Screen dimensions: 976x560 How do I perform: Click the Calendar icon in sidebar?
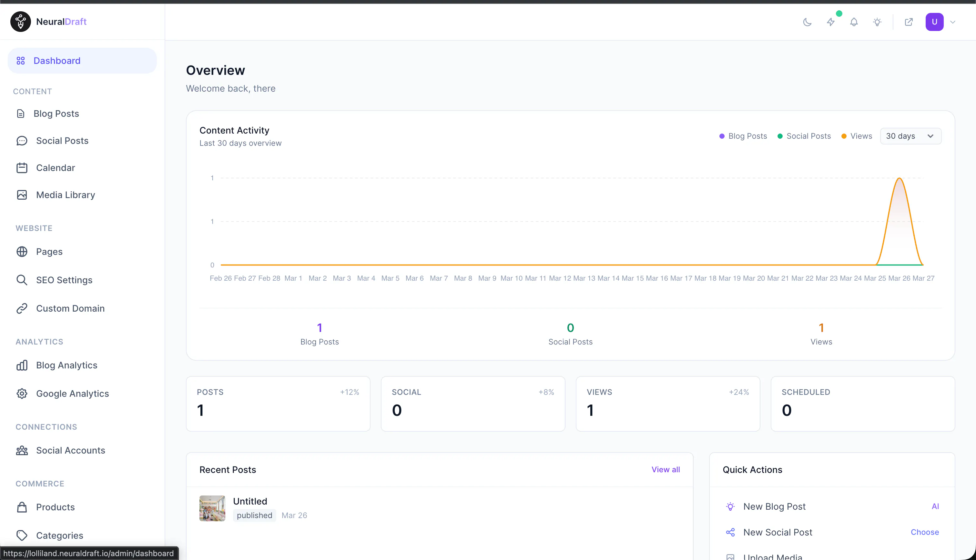22,168
